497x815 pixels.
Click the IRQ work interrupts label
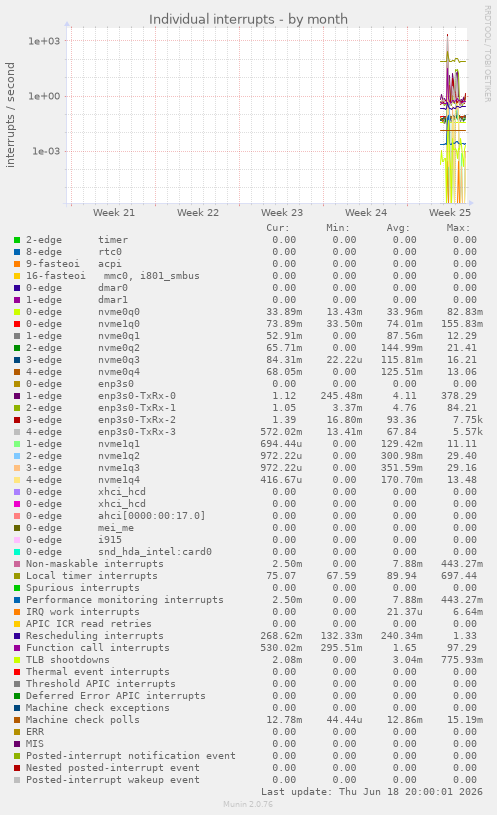pos(83,612)
